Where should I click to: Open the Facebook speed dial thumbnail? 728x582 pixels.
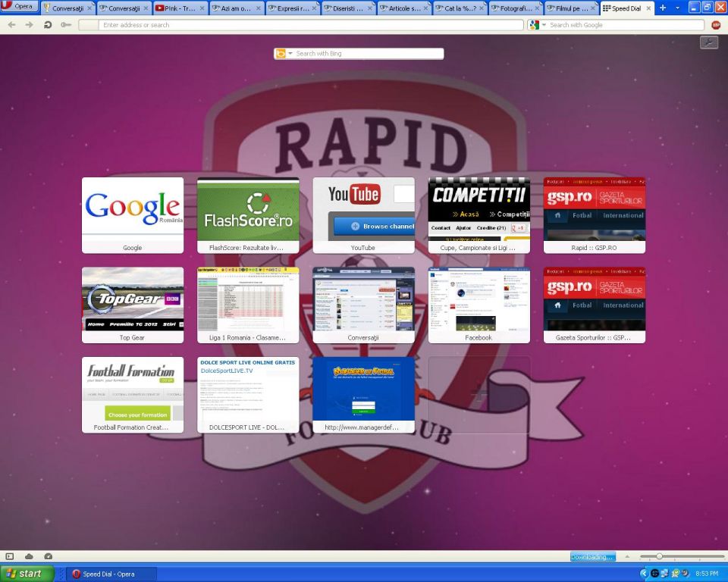coord(479,305)
